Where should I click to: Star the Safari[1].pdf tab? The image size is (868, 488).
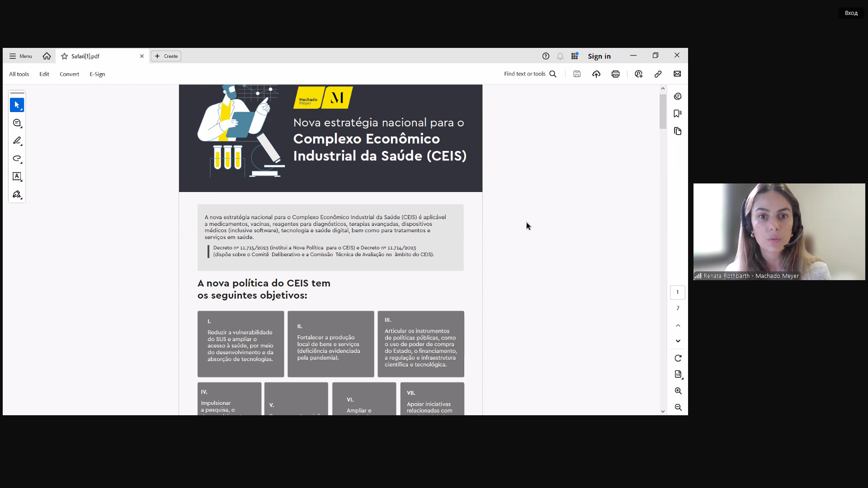pyautogui.click(x=64, y=56)
